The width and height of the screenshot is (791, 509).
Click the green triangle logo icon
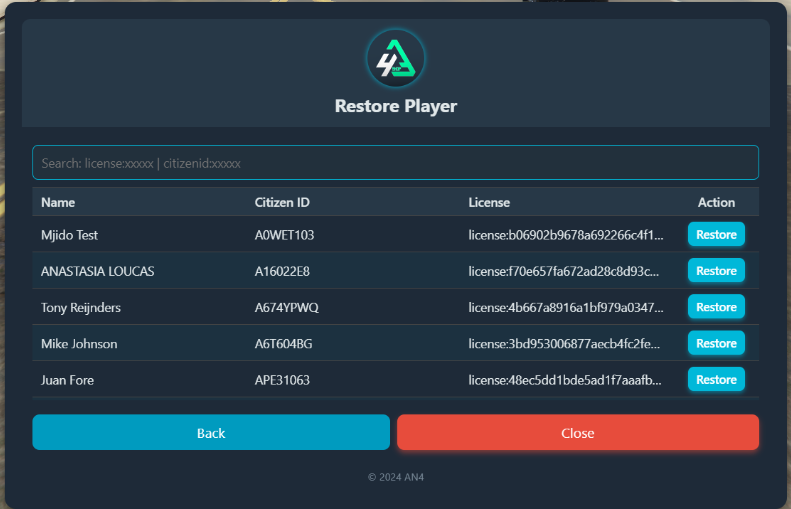396,59
